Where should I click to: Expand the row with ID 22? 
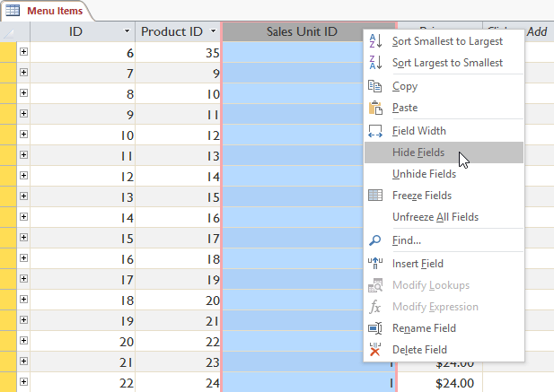point(23,383)
